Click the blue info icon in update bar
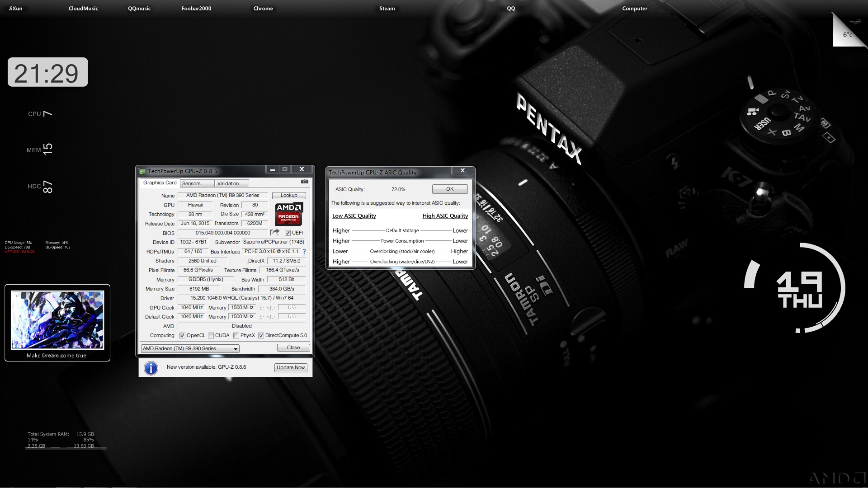Viewport: 868px width, 488px height. point(151,368)
